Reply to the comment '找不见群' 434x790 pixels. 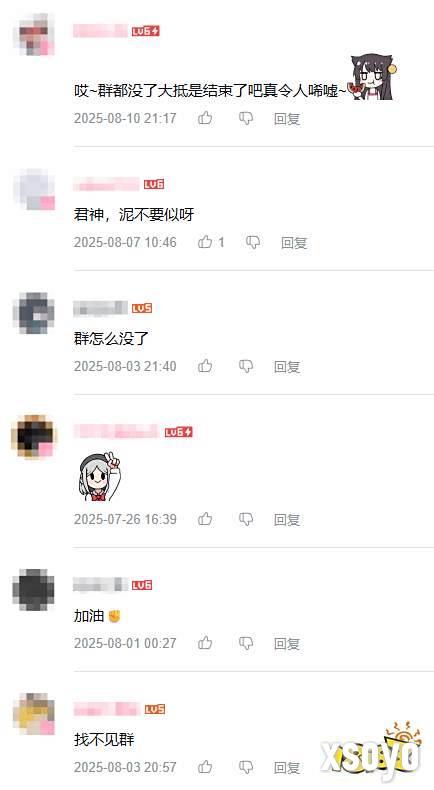pyautogui.click(x=287, y=767)
